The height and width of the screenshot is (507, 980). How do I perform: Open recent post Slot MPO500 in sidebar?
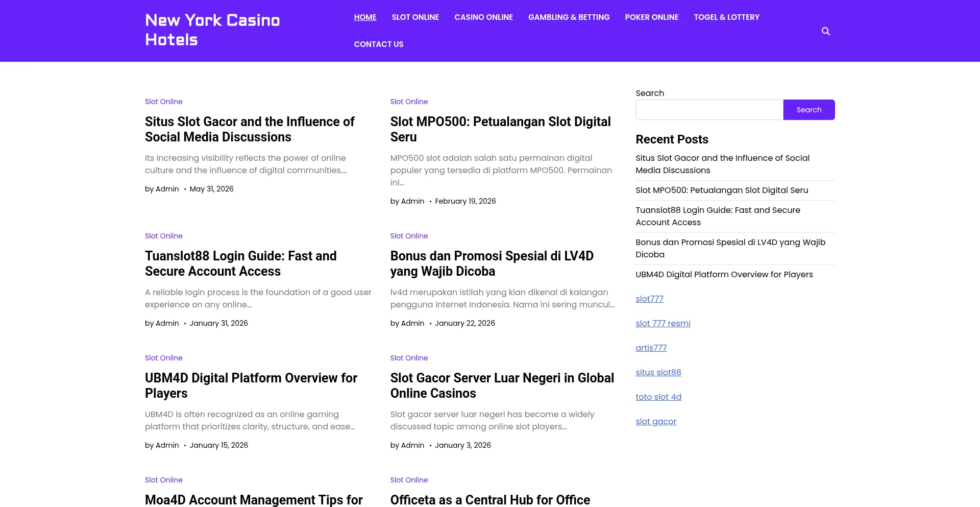[x=722, y=190]
